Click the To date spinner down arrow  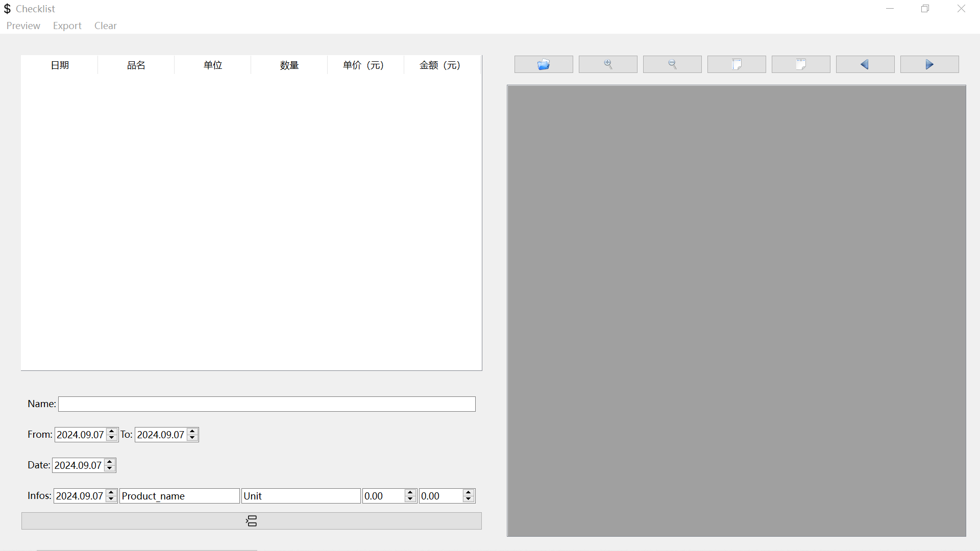[192, 438]
